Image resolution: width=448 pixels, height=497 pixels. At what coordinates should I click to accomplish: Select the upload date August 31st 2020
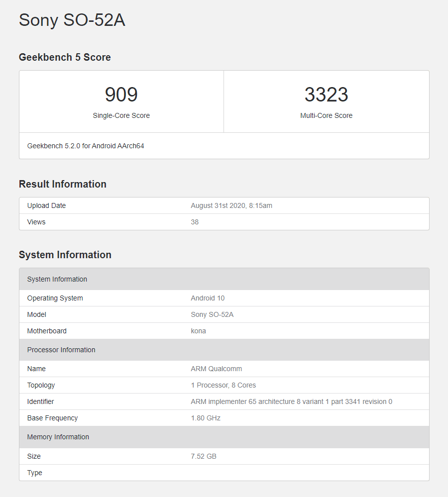point(231,205)
